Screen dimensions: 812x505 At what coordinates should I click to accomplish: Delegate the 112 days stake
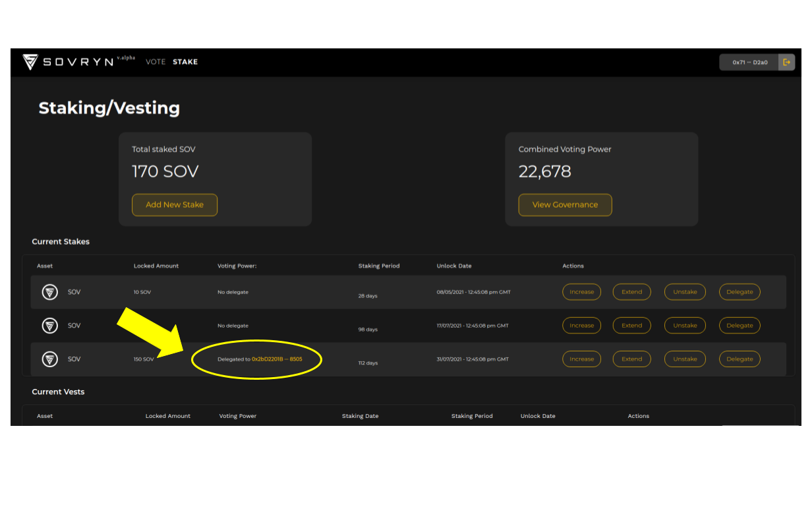tap(739, 359)
